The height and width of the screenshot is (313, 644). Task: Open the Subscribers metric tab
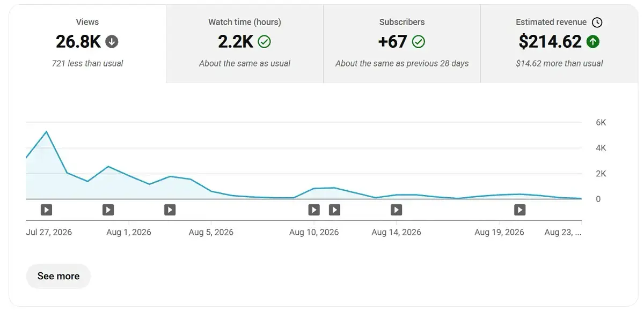[402, 44]
